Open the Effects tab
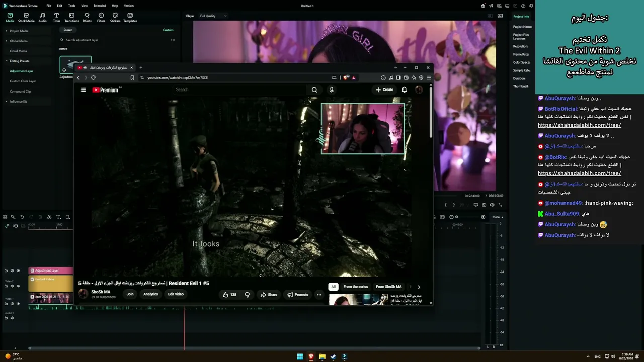 click(87, 18)
